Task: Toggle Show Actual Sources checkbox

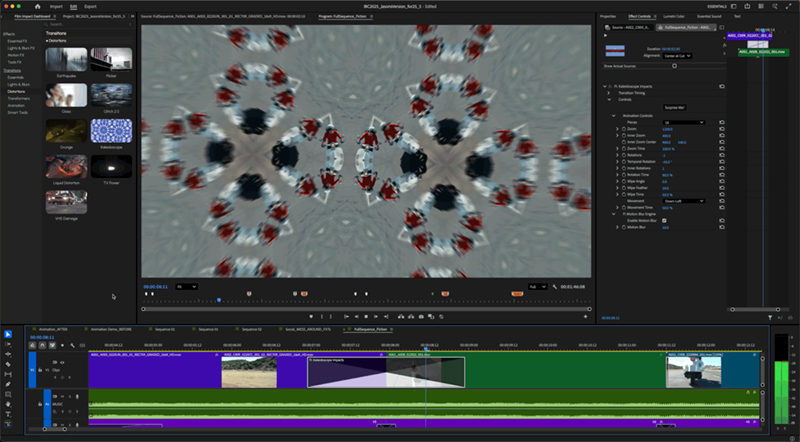Action: [674, 66]
